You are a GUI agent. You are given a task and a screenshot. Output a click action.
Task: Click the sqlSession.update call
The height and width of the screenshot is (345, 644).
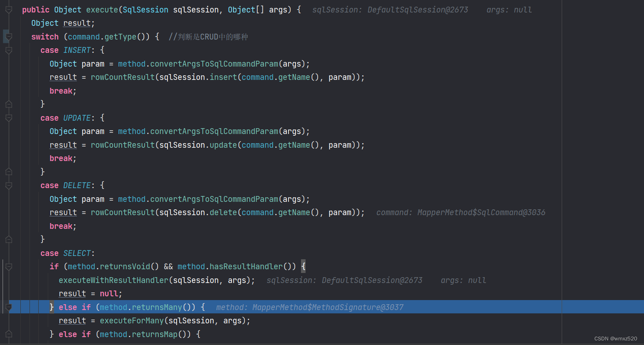pos(198,145)
